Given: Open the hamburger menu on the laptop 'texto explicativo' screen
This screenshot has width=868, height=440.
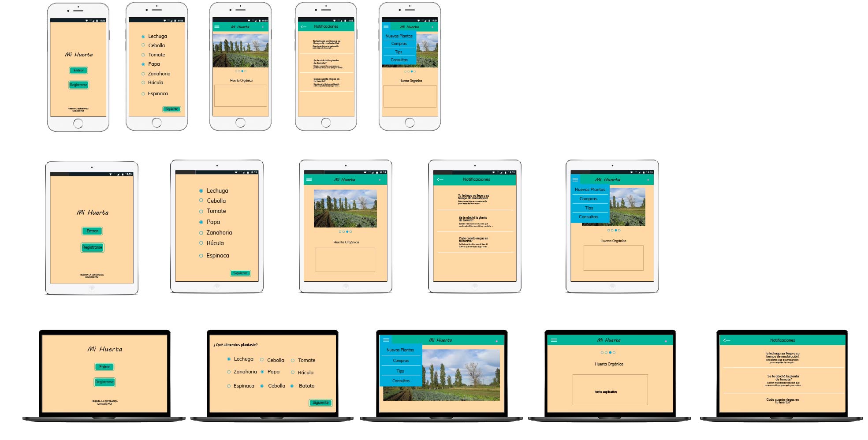Looking at the screenshot, I should click(554, 340).
